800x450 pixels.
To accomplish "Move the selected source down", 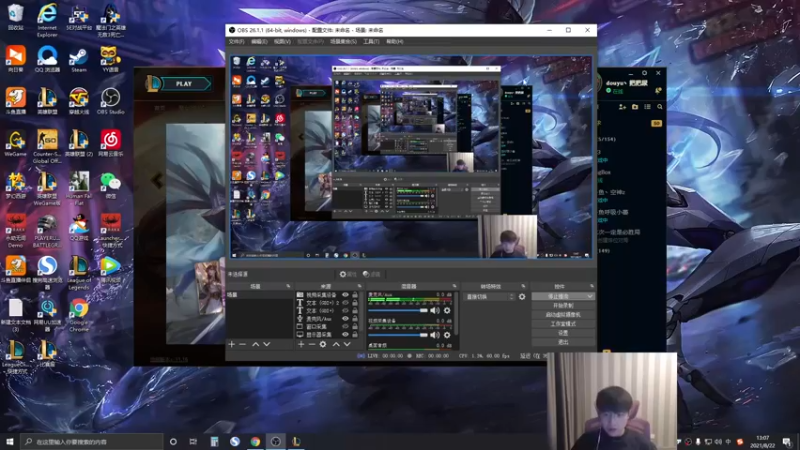I will 347,344.
